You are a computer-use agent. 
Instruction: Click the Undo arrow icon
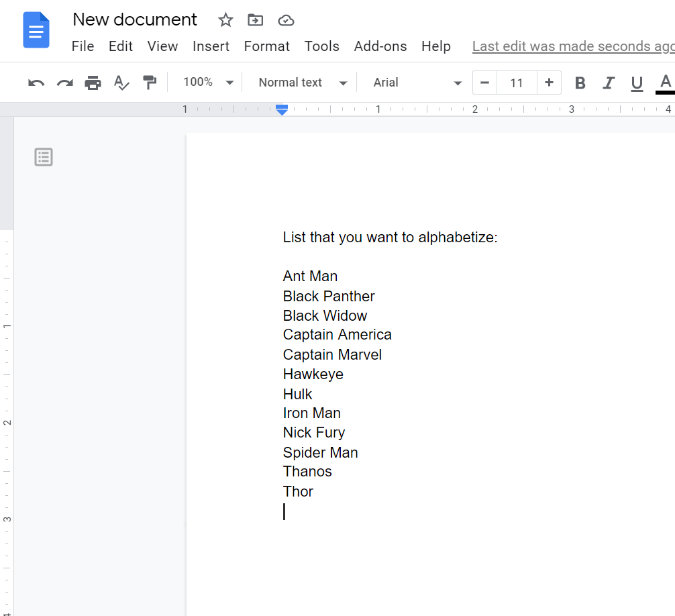36,83
